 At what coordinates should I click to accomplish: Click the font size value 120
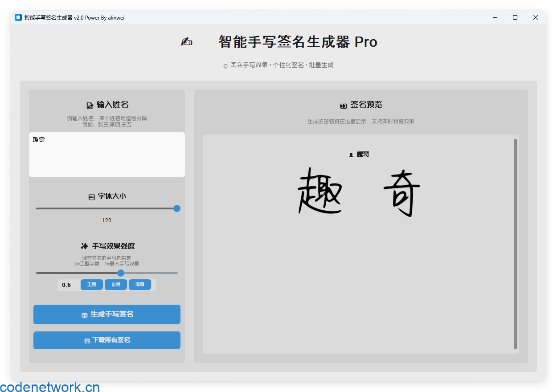click(x=107, y=220)
